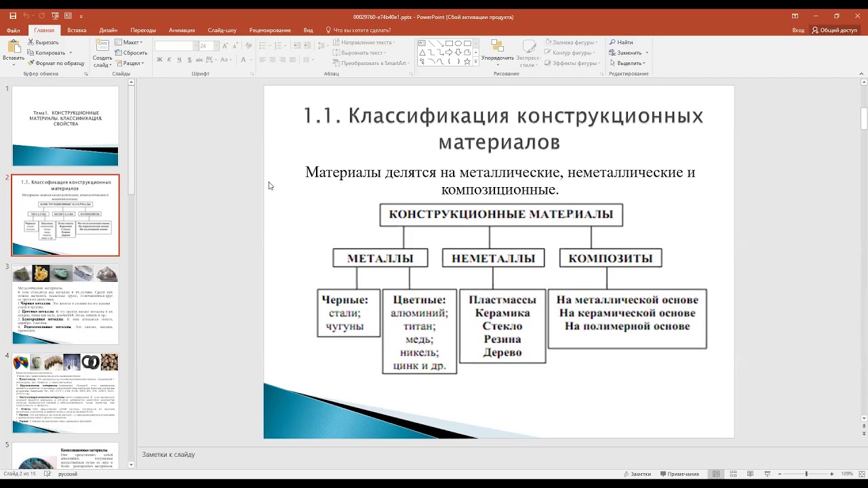Click the Arrange (Упорядочить) button
This screenshot has width=868, height=488.
(498, 54)
